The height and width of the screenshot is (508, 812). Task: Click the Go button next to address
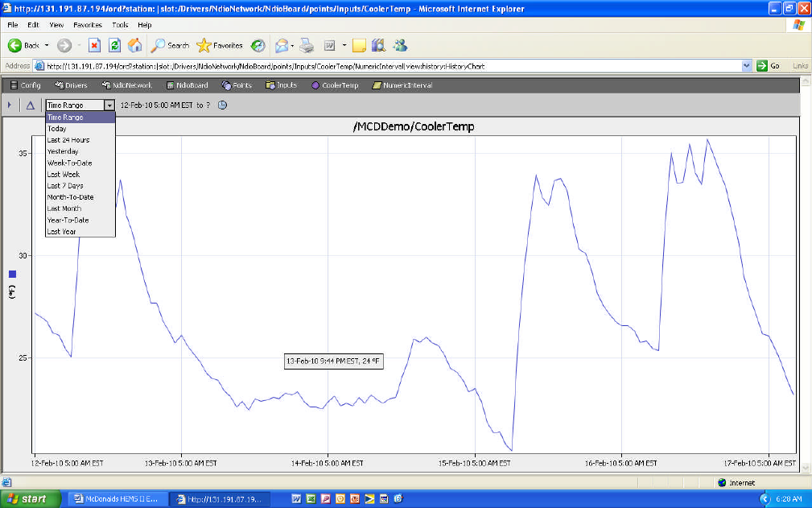click(769, 66)
